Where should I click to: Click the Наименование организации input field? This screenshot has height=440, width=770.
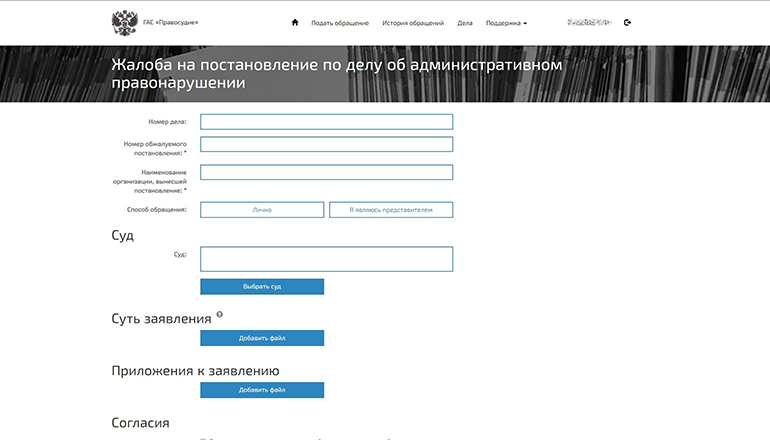click(x=326, y=172)
